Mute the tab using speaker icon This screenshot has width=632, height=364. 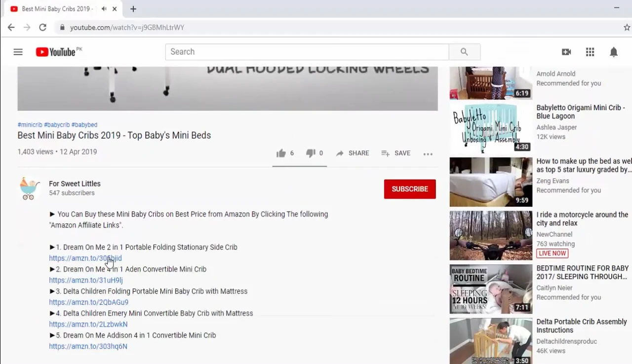click(x=104, y=9)
